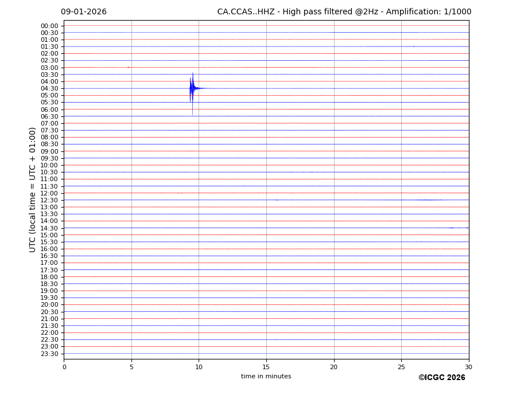Select the 18:30 time label
Image resolution: width=532 pixels, height=399 pixels.
coord(49,284)
